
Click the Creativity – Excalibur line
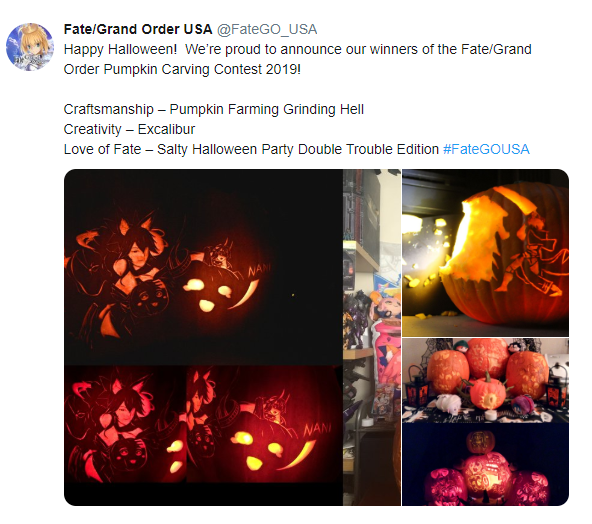[129, 129]
